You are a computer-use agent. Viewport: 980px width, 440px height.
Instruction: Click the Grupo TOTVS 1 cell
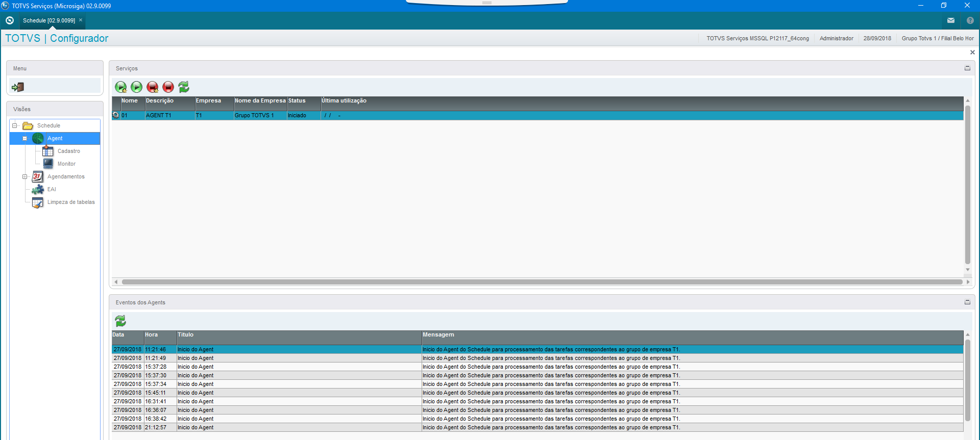260,115
